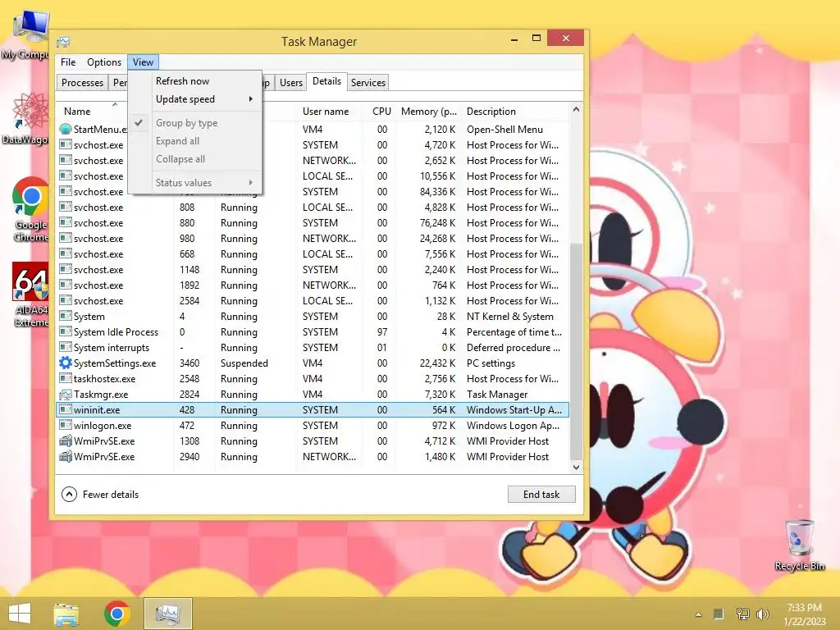This screenshot has width=840, height=630.
Task: Click the PC settings description text
Action: click(x=491, y=363)
